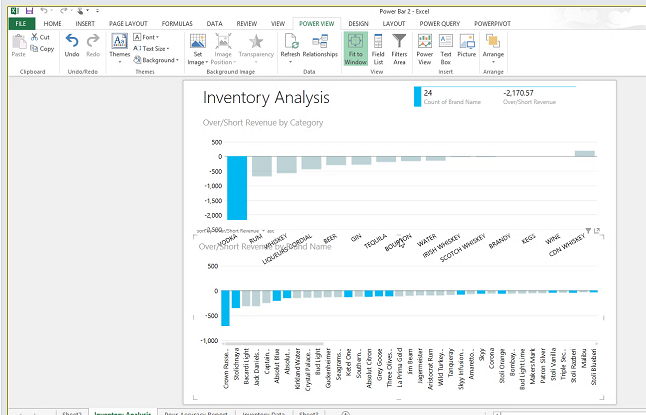Switch to the INSERT ribbon tab
Image resolution: width=646 pixels, height=415 pixels.
click(85, 23)
